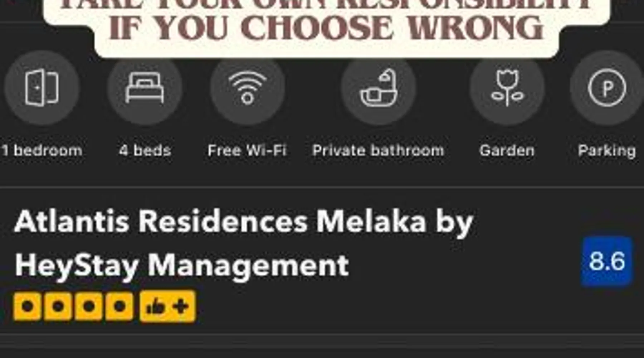This screenshot has width=644, height=358.
Task: Click the 'Private bathroom' label
Action: click(x=378, y=150)
